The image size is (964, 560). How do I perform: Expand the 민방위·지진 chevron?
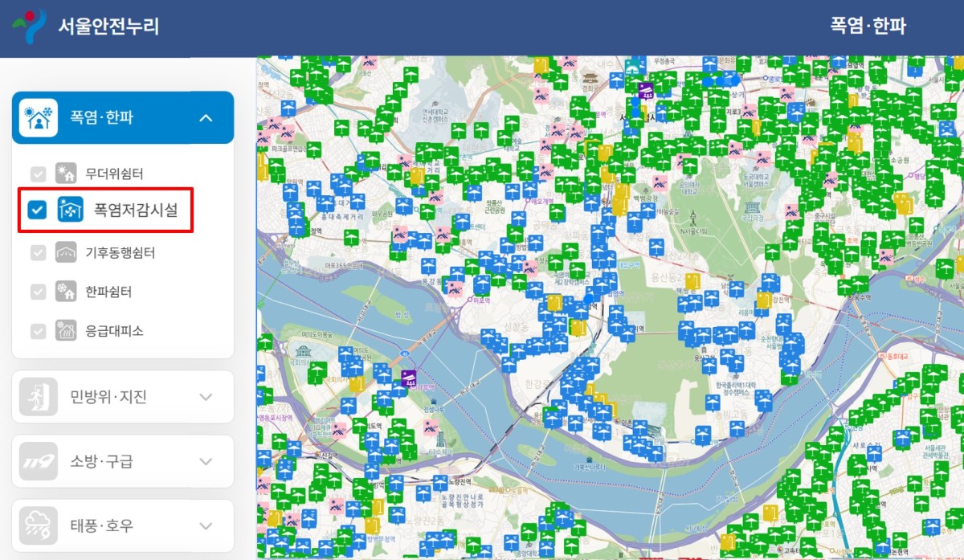coord(206,397)
